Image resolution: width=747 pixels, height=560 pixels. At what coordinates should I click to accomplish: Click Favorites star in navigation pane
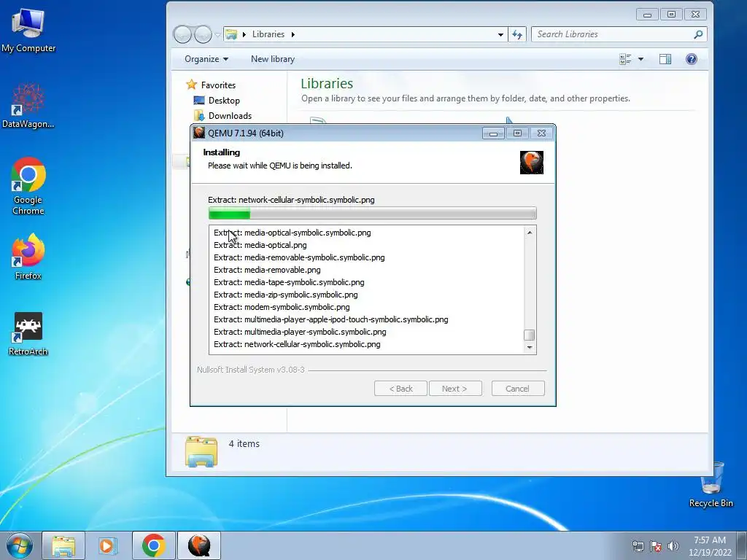point(192,85)
